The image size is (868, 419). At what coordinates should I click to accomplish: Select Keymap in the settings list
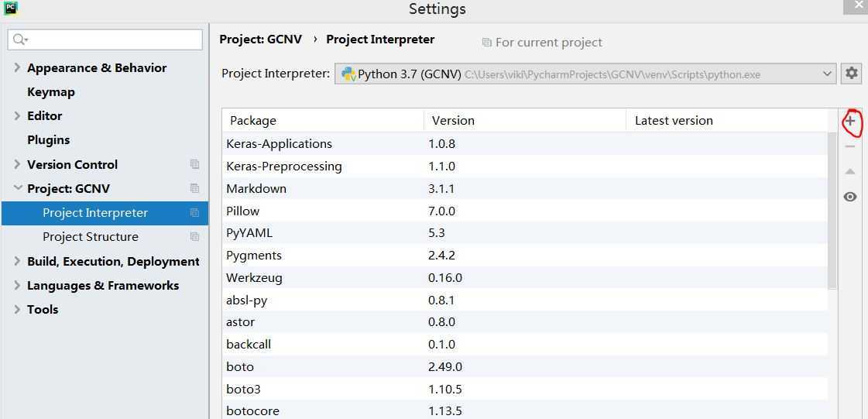(51, 92)
